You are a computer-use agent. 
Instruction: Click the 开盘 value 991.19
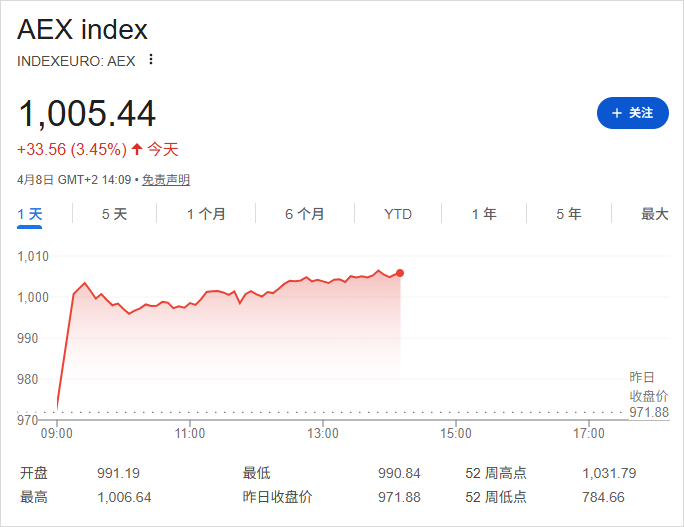(118, 473)
